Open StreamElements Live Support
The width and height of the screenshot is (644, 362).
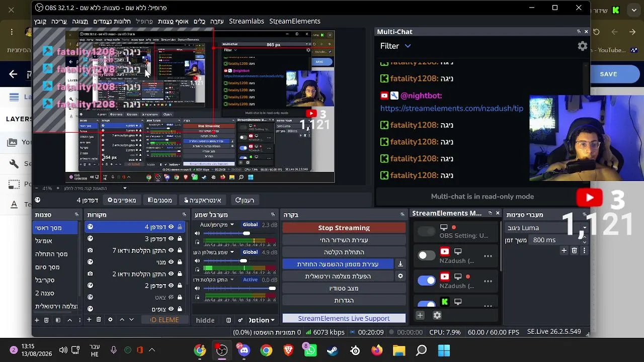point(344,318)
